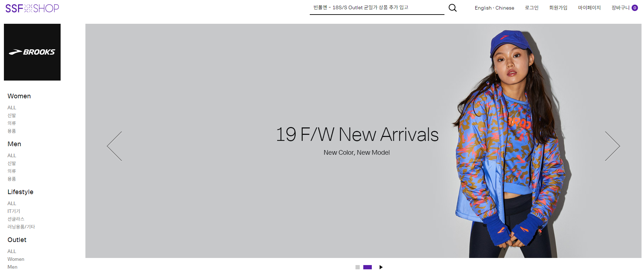Open the 회원가입 sign-up link
Image resolution: width=644 pixels, height=275 pixels.
pos(558,8)
